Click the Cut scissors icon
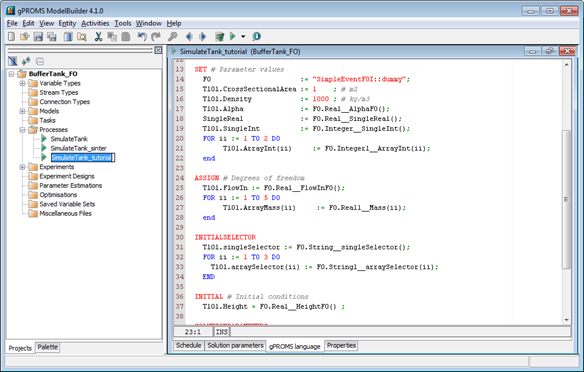 point(98,36)
